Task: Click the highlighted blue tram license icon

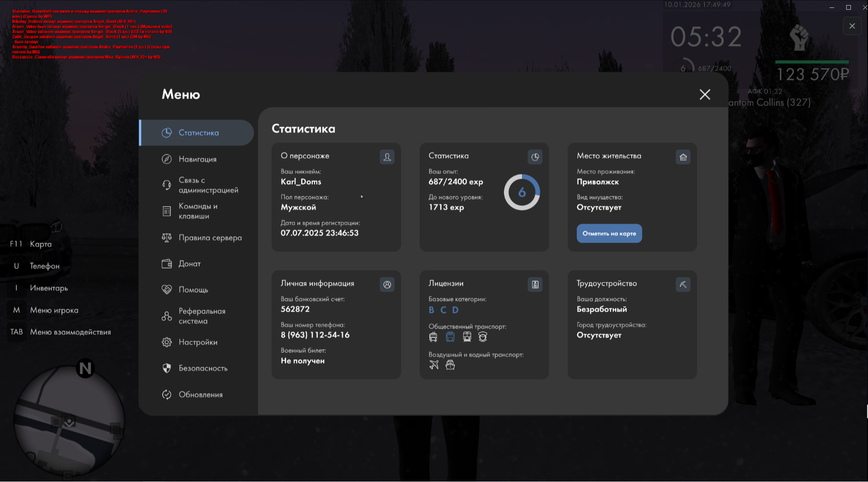Action: pyautogui.click(x=450, y=337)
